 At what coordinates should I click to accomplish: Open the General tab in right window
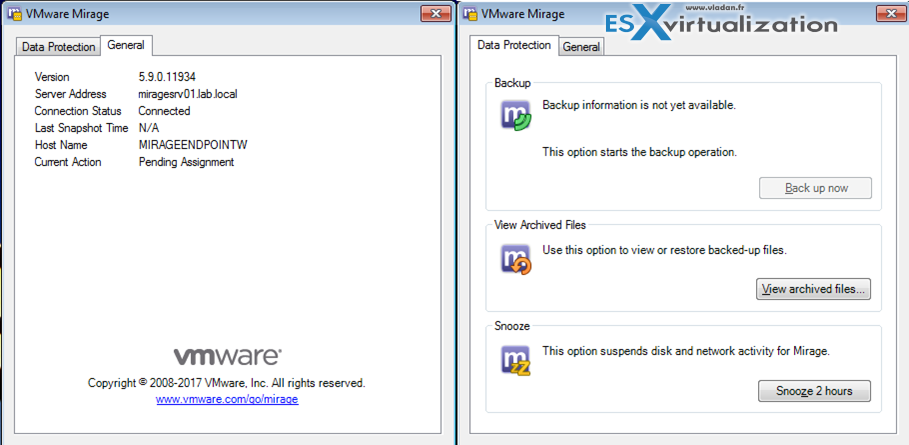coord(581,47)
